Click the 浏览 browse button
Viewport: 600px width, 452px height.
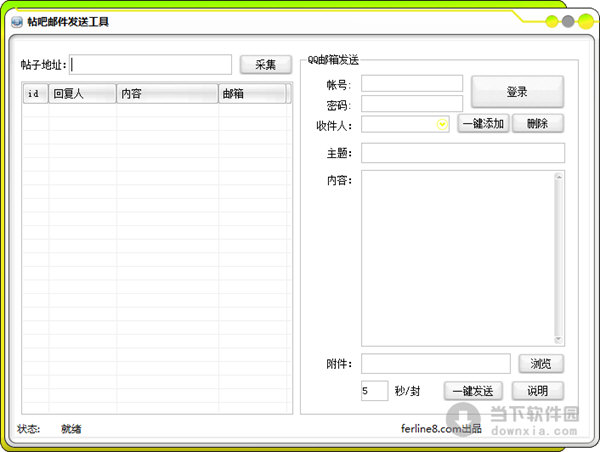(x=541, y=363)
